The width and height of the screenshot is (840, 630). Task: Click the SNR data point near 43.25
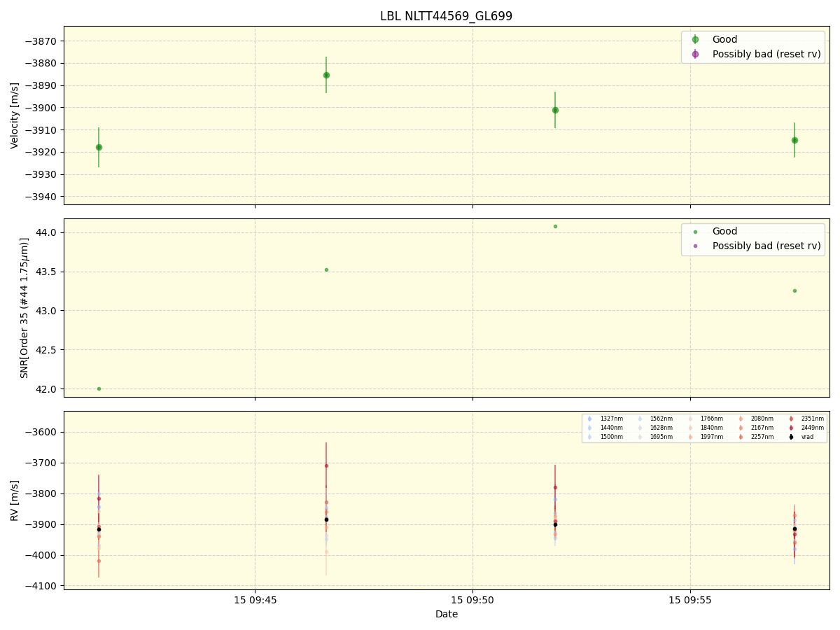[794, 290]
